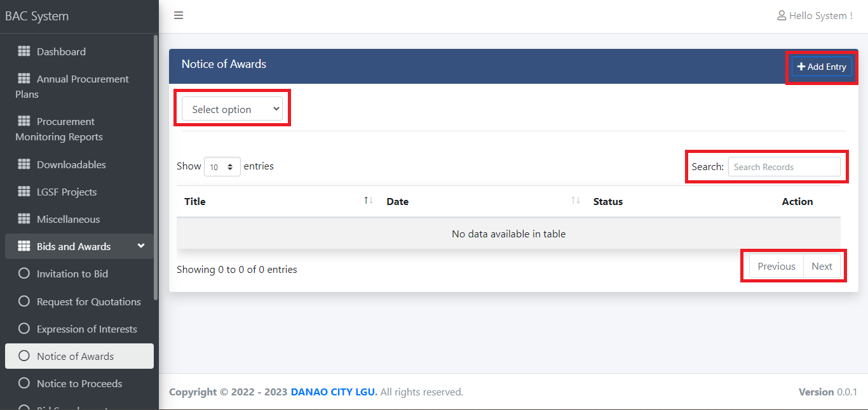Viewport: 868px width, 410px height.
Task: Click the Bids and Awards grid icon
Action: (x=24, y=246)
